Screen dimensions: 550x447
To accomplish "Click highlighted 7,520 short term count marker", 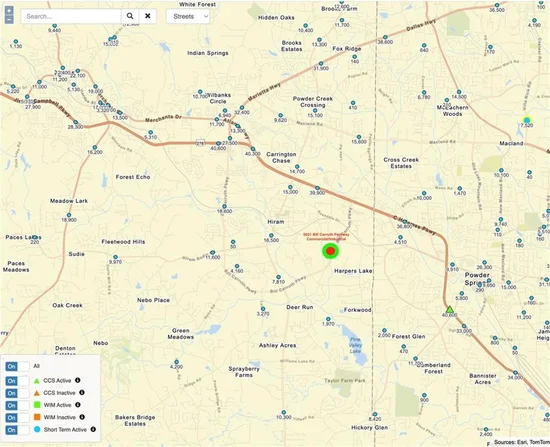I will pyautogui.click(x=527, y=120).
